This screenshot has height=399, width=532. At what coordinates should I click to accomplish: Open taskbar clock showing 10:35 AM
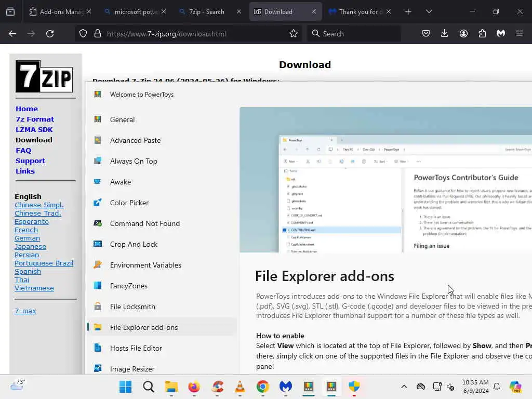[475, 387]
